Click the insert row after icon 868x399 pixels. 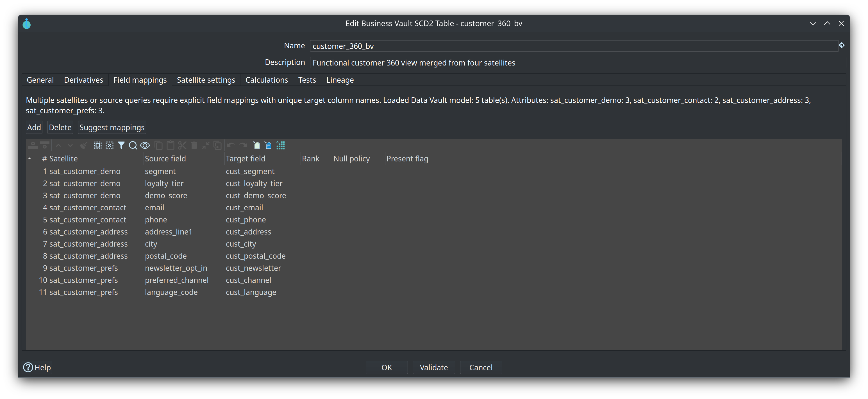(x=44, y=145)
